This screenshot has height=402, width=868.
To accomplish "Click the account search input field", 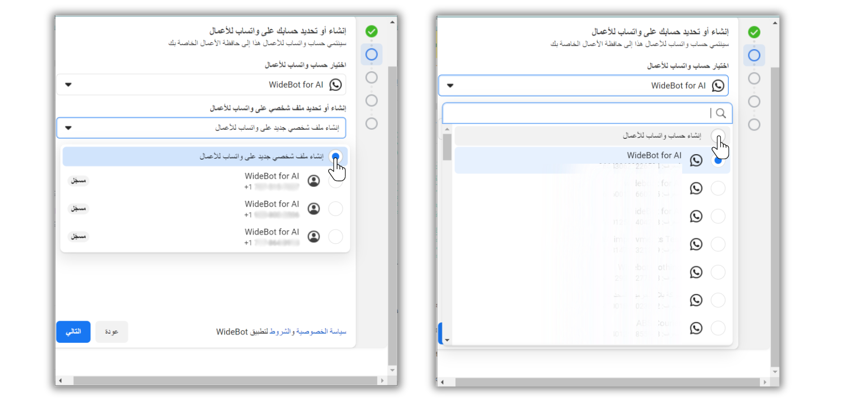I will click(x=587, y=113).
